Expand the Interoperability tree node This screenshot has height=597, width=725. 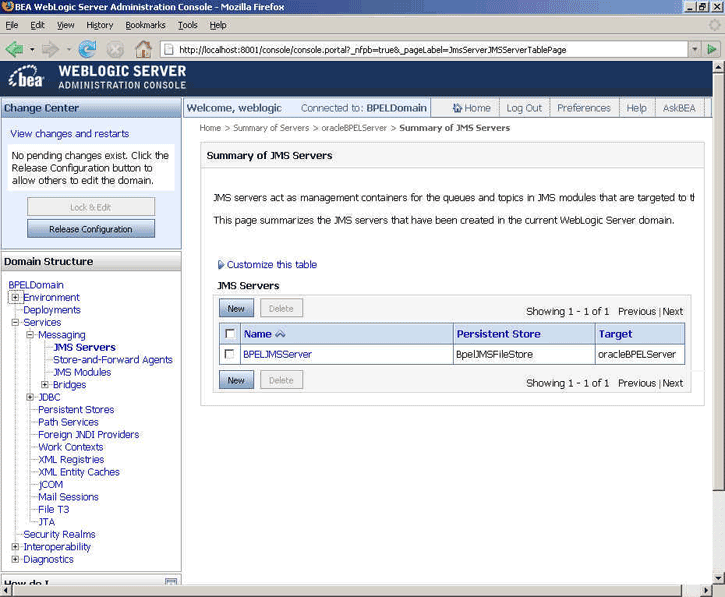pos(15,547)
